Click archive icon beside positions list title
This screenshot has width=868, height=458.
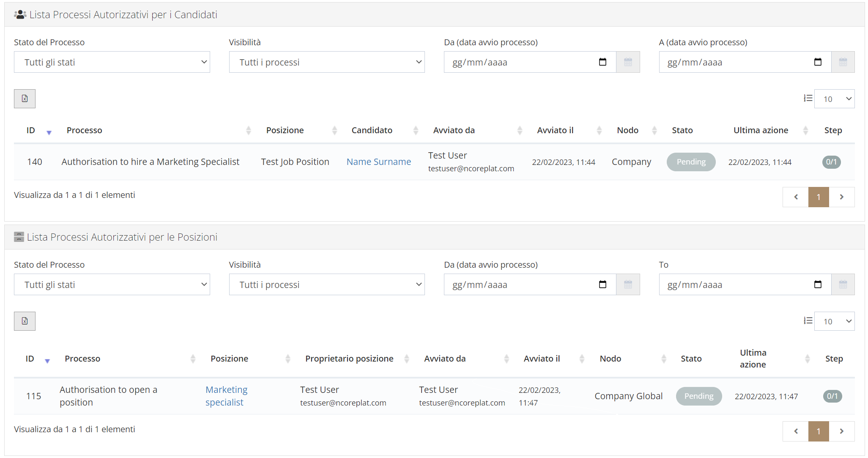(x=19, y=237)
